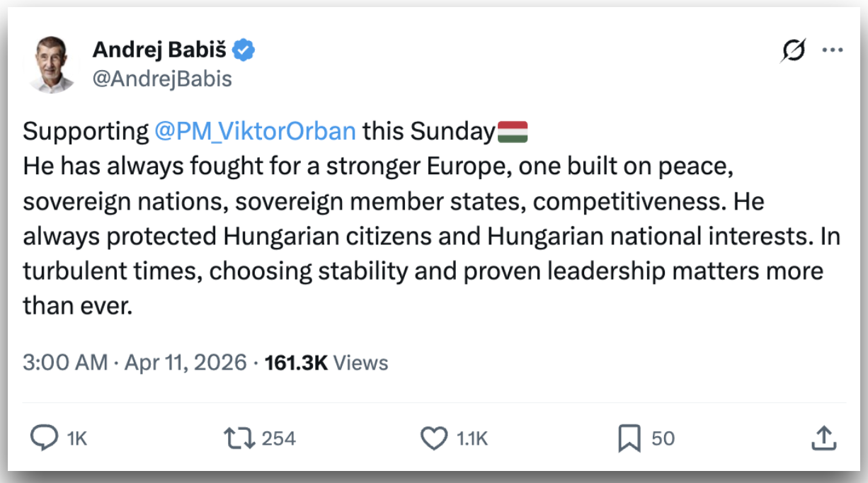Open the three-dot more options menu

tap(832, 50)
